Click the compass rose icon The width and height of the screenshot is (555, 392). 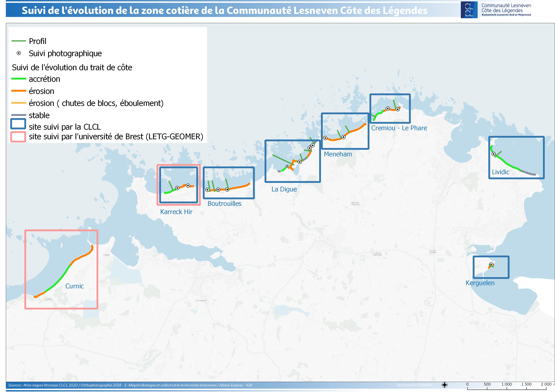pos(445,385)
